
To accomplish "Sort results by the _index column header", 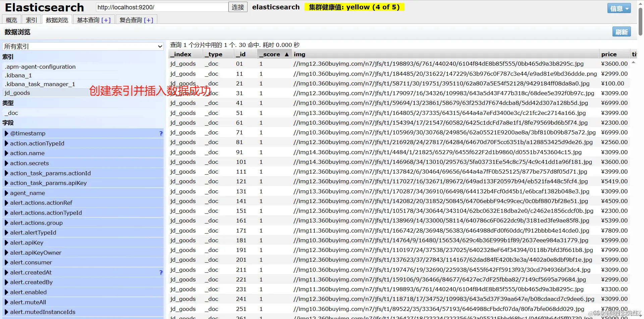I will coord(185,54).
